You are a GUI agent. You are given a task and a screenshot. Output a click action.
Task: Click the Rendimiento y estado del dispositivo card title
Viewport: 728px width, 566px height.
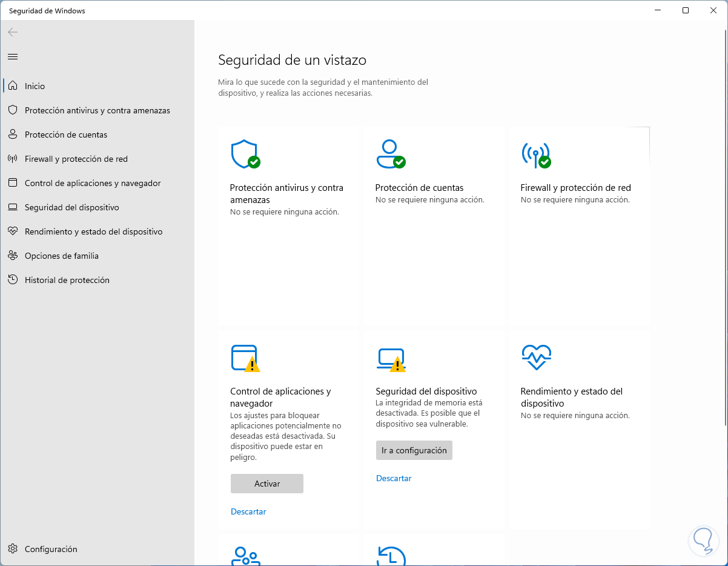coord(572,398)
